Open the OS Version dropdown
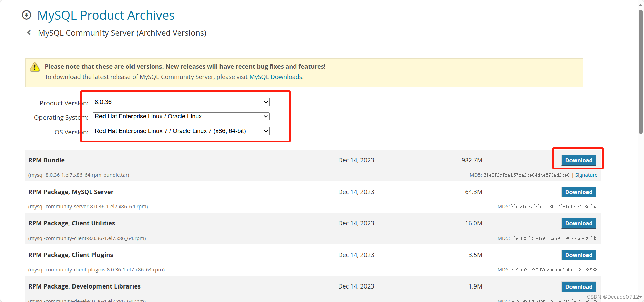Screen dimensions: 644x302 pyautogui.click(x=181, y=131)
